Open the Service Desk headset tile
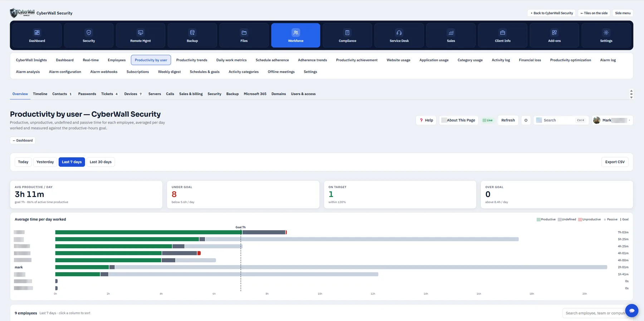Screen dimensions: 644x321 click(399, 35)
